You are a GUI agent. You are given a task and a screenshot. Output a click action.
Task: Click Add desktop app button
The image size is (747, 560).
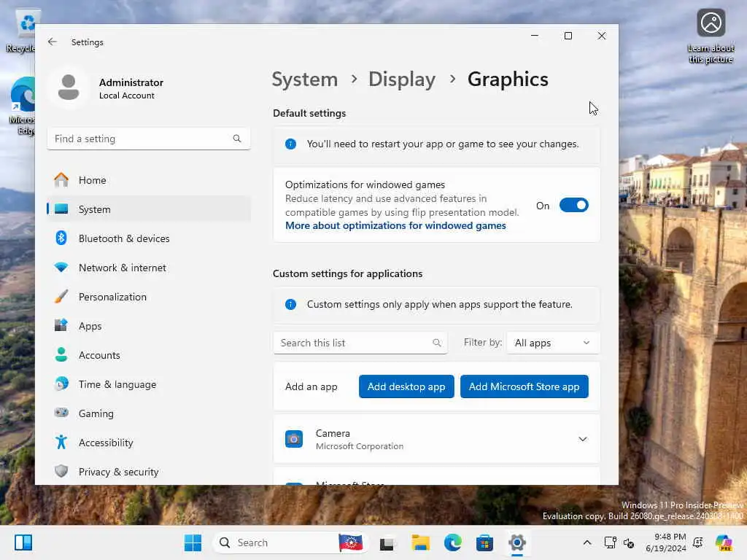tap(406, 386)
